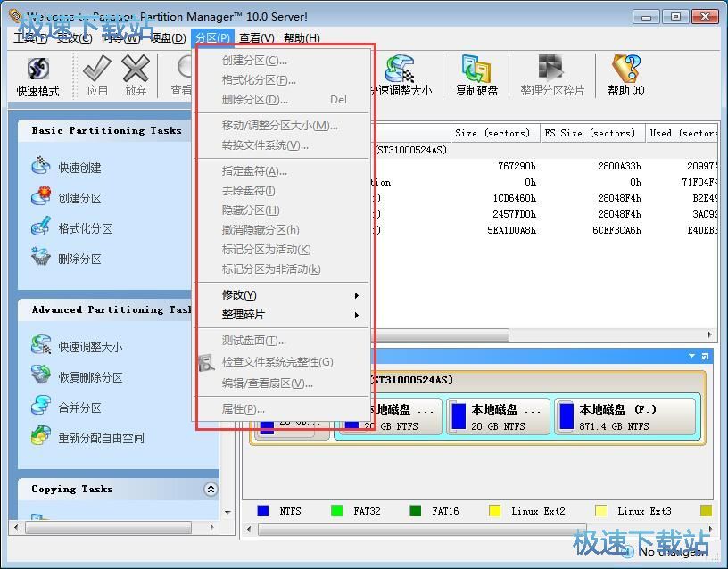Select the middle 20 GB NTFS partition block
The height and width of the screenshot is (569, 728).
pyautogui.click(x=498, y=416)
